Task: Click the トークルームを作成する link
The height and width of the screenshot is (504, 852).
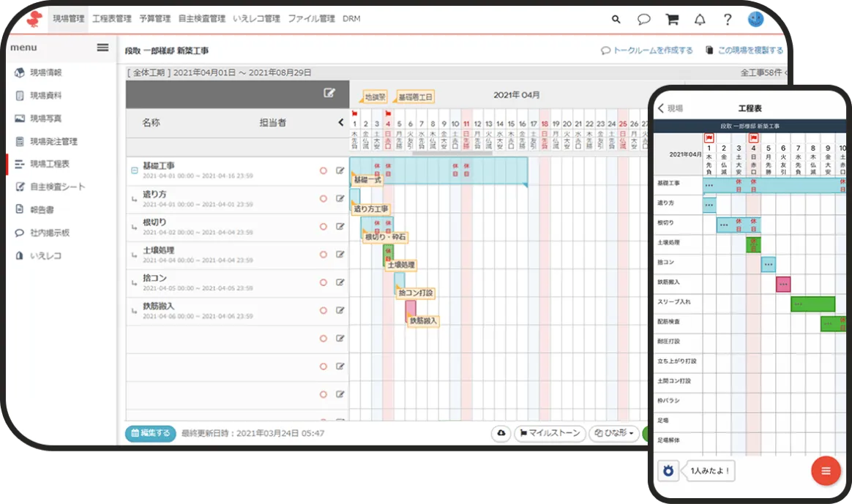Action: click(647, 50)
